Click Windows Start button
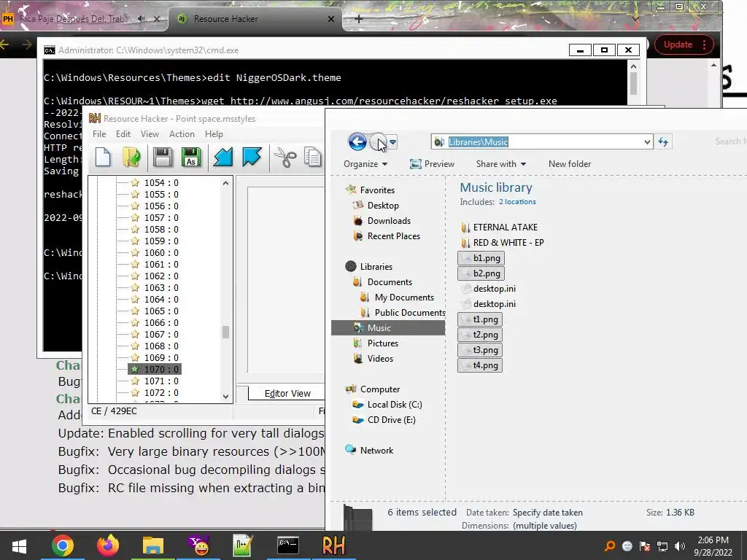 tap(19, 545)
